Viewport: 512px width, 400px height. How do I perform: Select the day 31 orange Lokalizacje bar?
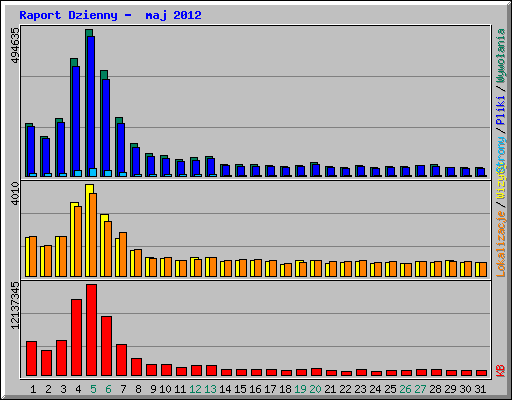483,270
